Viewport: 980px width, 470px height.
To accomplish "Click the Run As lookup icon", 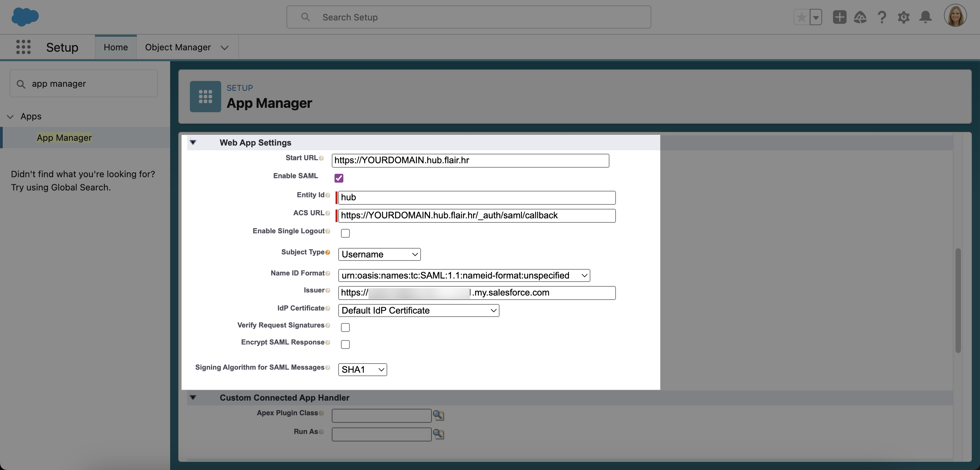I will pyautogui.click(x=438, y=434).
